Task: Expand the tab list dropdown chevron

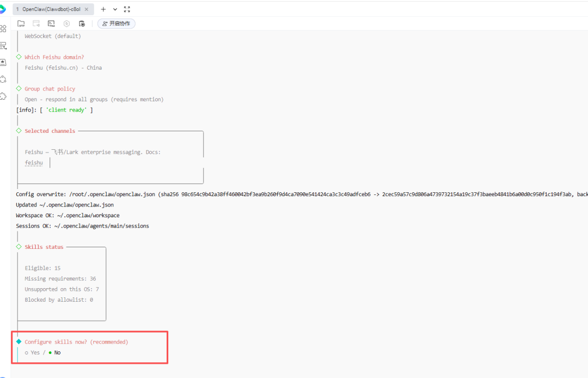Action: point(115,9)
